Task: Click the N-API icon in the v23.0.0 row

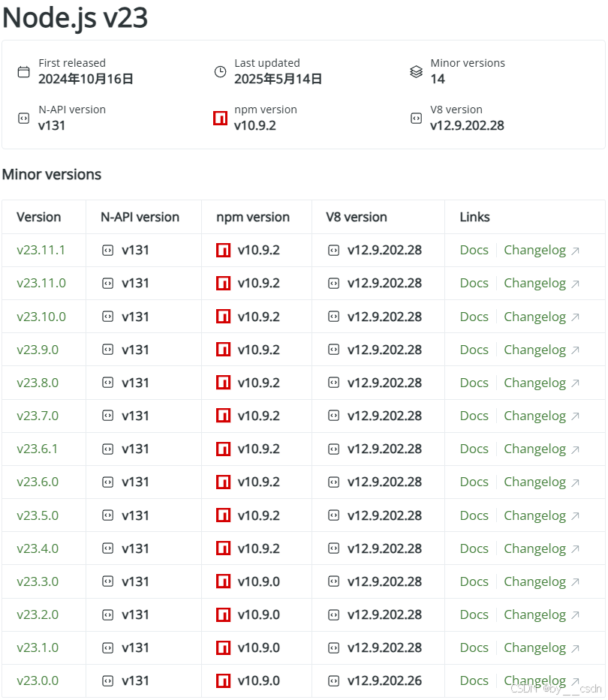Action: (107, 680)
